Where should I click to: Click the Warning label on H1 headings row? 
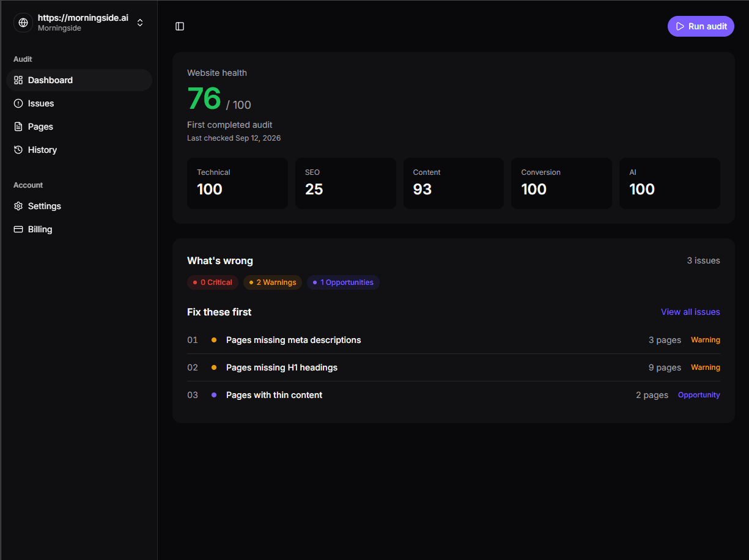706,367
